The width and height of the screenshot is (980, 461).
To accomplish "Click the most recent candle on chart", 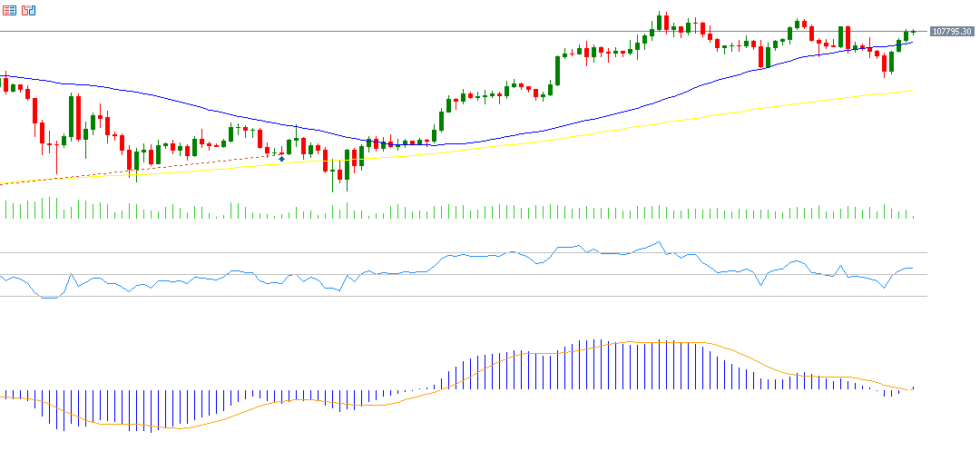I will coord(913,32).
